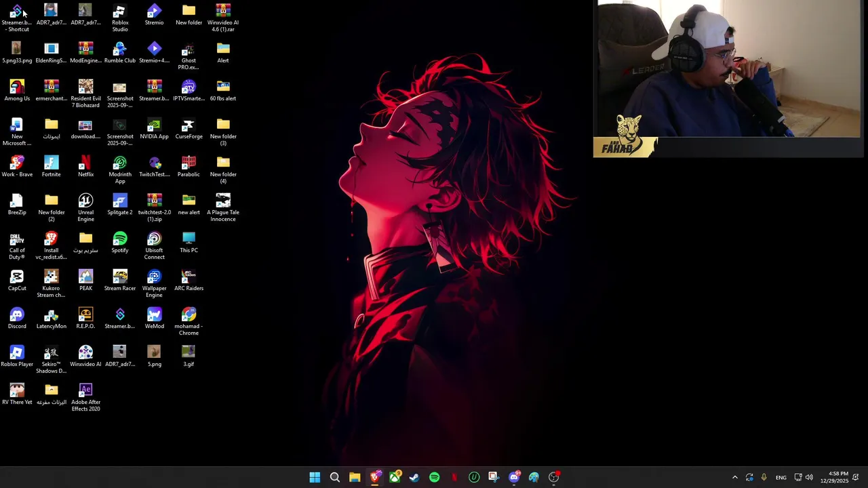The width and height of the screenshot is (868, 488).
Task: Open the New folder (3) folder
Action: coord(223,131)
